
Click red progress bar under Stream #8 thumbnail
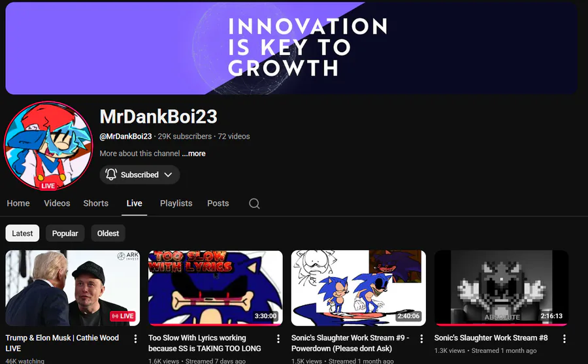501,325
